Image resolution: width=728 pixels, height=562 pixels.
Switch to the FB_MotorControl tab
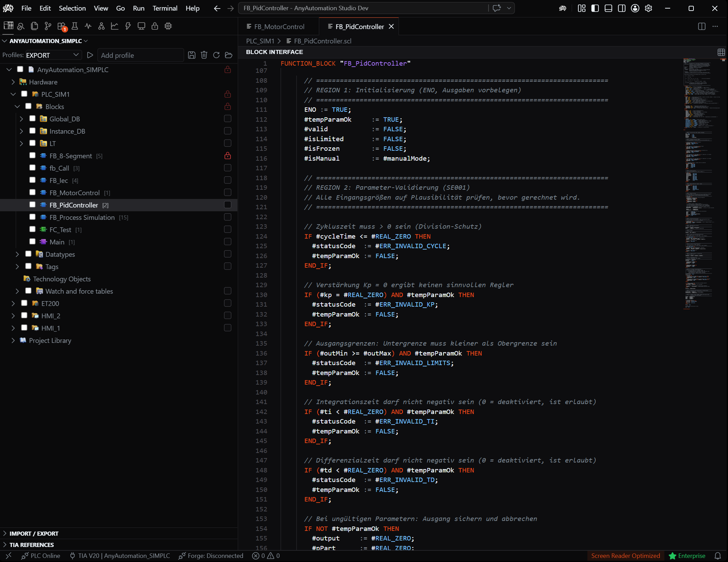pos(278,26)
